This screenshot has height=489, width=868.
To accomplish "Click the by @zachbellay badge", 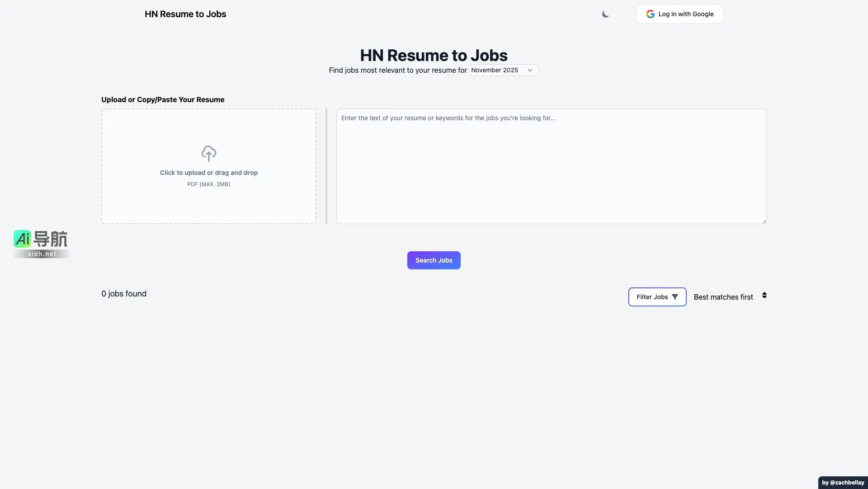I will pyautogui.click(x=843, y=482).
